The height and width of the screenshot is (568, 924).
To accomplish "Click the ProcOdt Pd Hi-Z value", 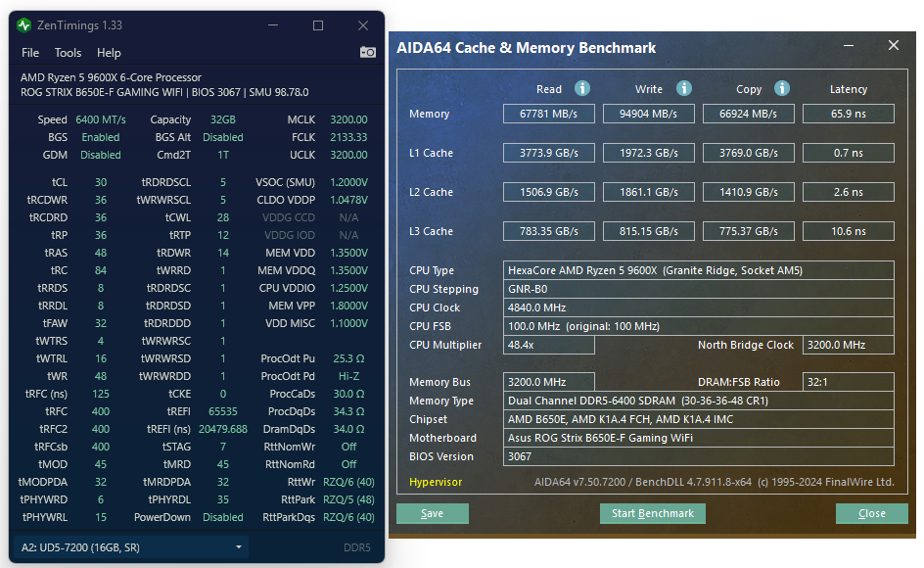I will coord(348,376).
